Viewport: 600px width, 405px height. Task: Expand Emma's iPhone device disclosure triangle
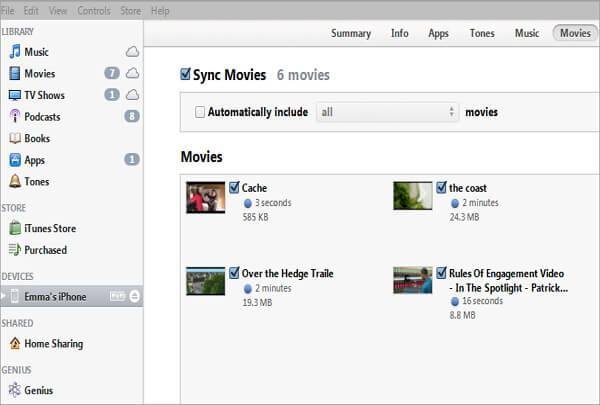[4, 297]
